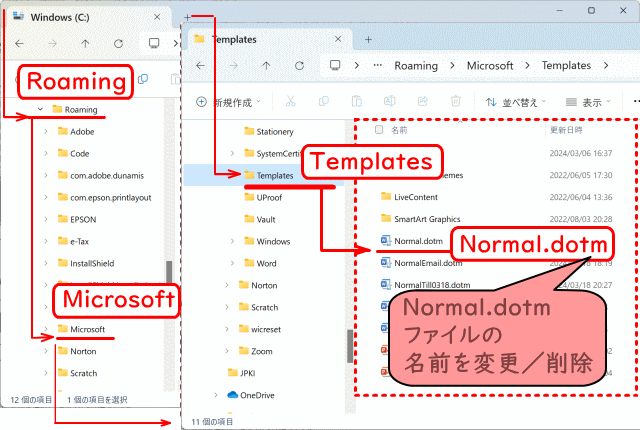Image resolution: width=640 pixels, height=430 pixels.
Task: Click the NormalTill0318.dotm file icon
Action: click(386, 284)
